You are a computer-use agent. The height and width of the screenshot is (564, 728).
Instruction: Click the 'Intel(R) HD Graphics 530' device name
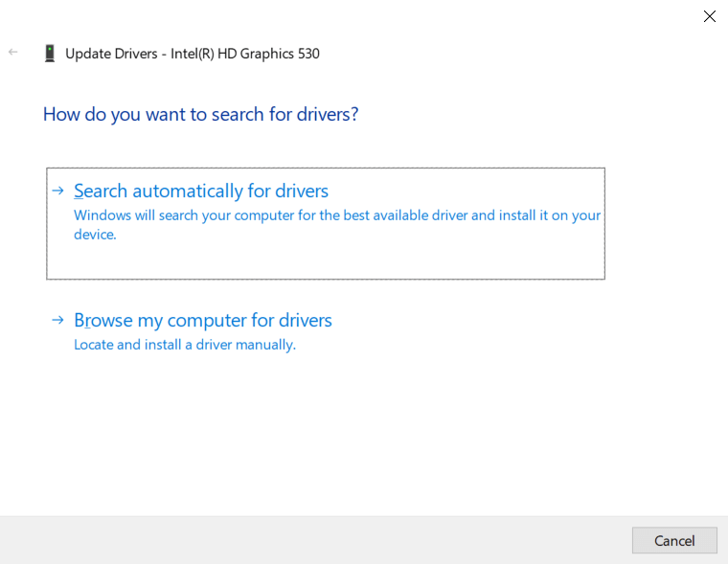pos(245,54)
